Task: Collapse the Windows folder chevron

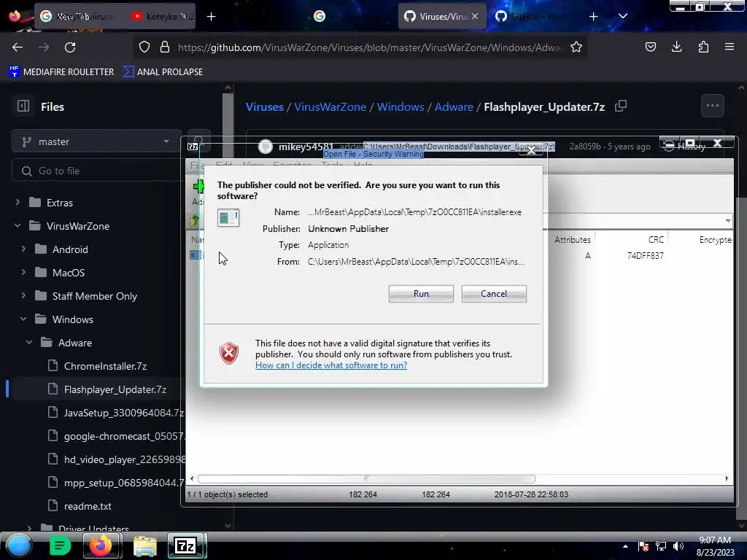Action: [23, 319]
